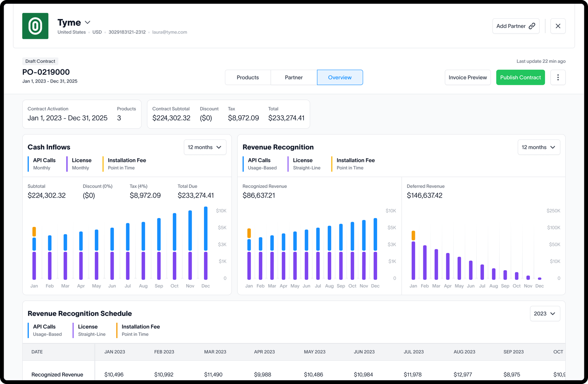The height and width of the screenshot is (384, 588).
Task: Open the 2023 year selector in Revenue Recognition Schedule
Action: (545, 314)
